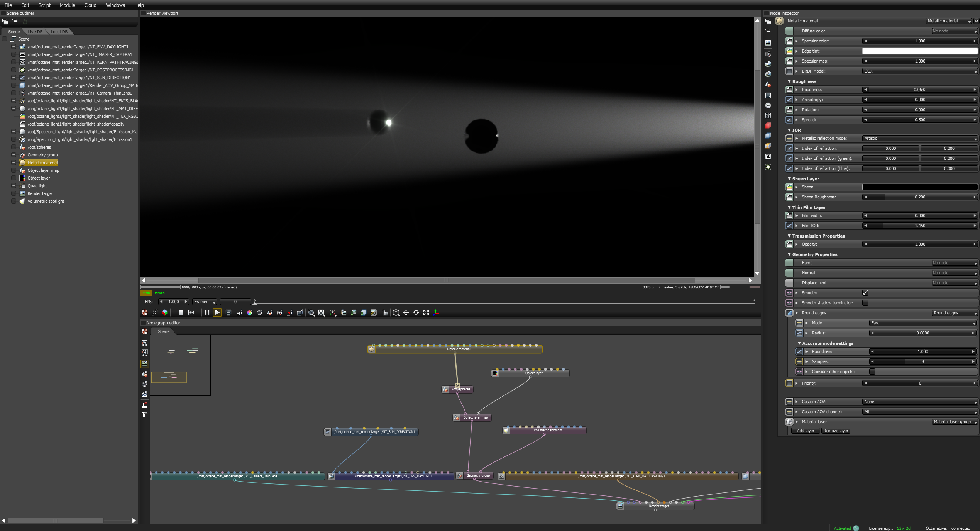Click the Add layer button
The height and width of the screenshot is (531, 980).
tap(805, 431)
